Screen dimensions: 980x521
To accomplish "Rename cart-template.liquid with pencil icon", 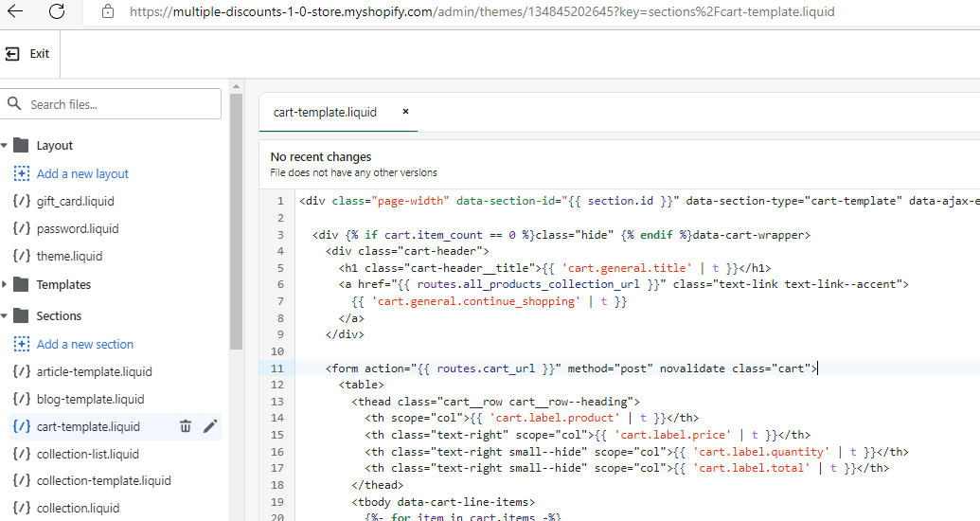I will click(210, 426).
